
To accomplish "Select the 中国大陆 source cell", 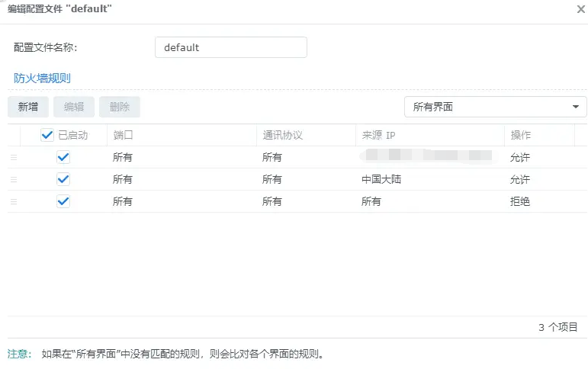I will click(381, 179).
